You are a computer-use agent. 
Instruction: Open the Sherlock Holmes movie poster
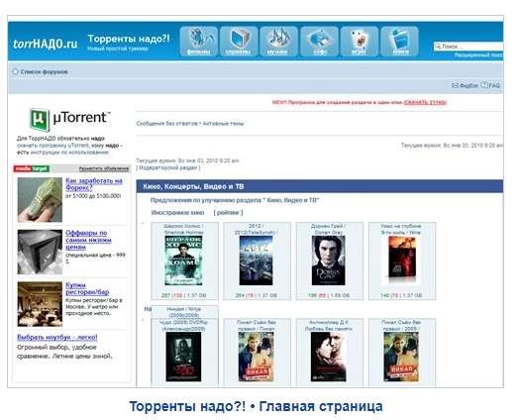pyautogui.click(x=184, y=261)
